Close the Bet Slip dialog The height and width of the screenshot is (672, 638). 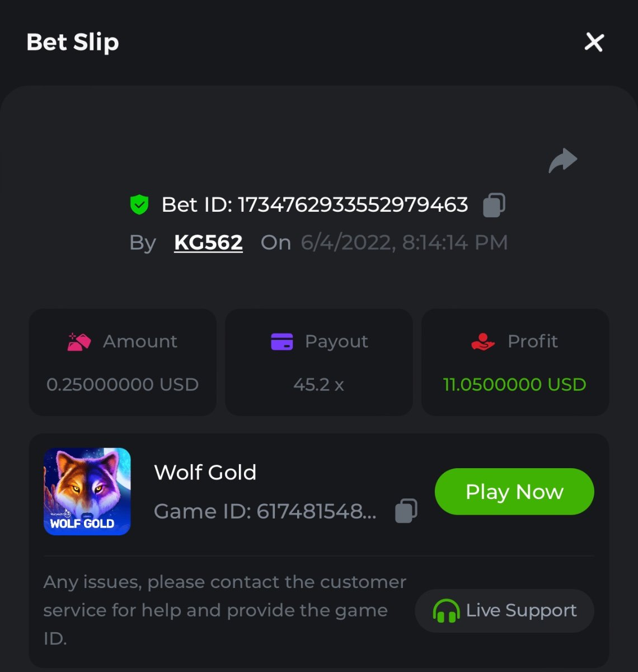tap(594, 42)
